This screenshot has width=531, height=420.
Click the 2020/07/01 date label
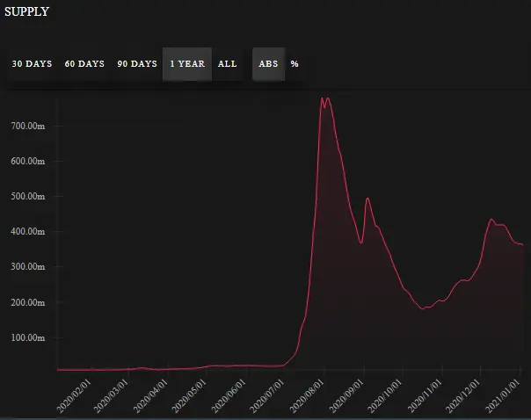point(267,396)
